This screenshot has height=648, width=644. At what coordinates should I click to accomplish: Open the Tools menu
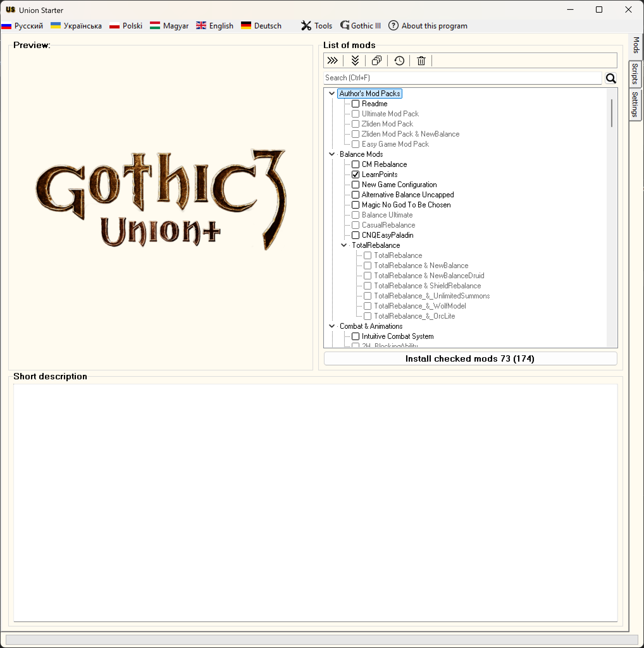[316, 26]
